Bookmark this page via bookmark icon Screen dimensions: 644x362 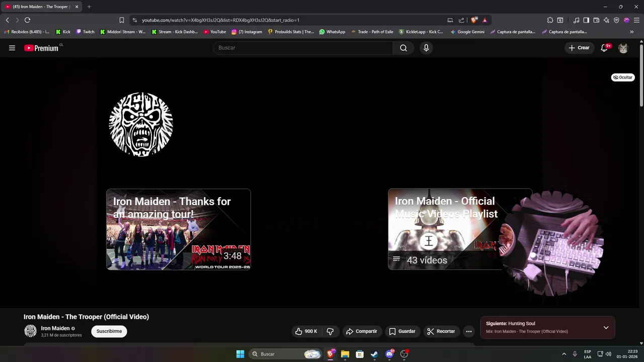pos(121,20)
